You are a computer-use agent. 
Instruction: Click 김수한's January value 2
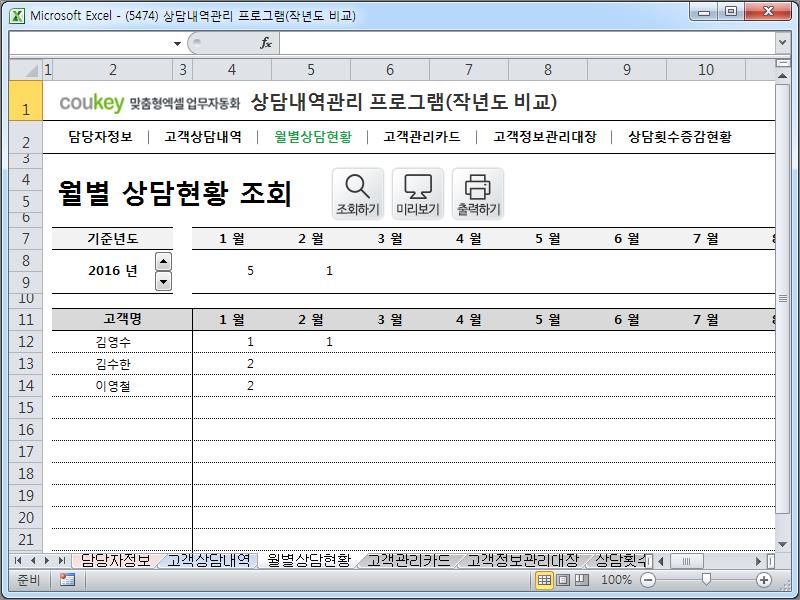[250, 364]
